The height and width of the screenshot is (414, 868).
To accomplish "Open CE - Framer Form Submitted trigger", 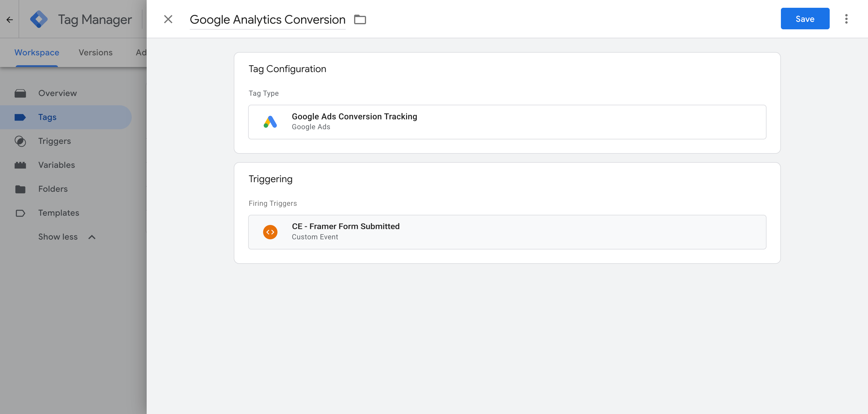I will 507,232.
